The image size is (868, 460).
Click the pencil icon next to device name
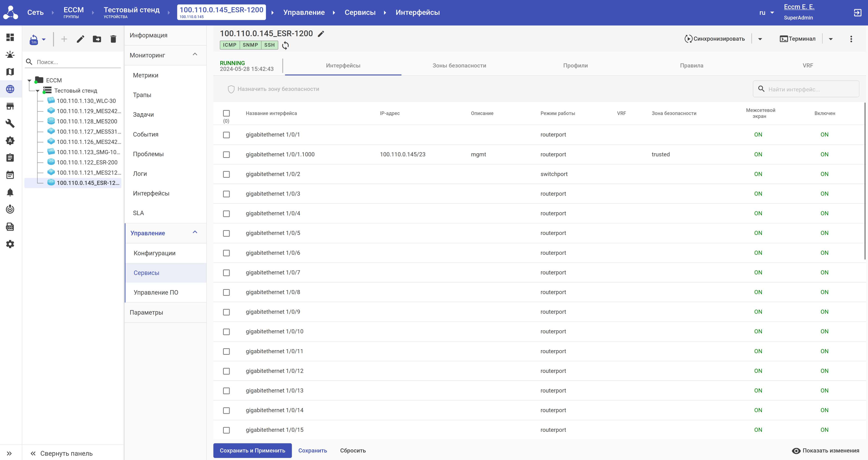tap(321, 34)
